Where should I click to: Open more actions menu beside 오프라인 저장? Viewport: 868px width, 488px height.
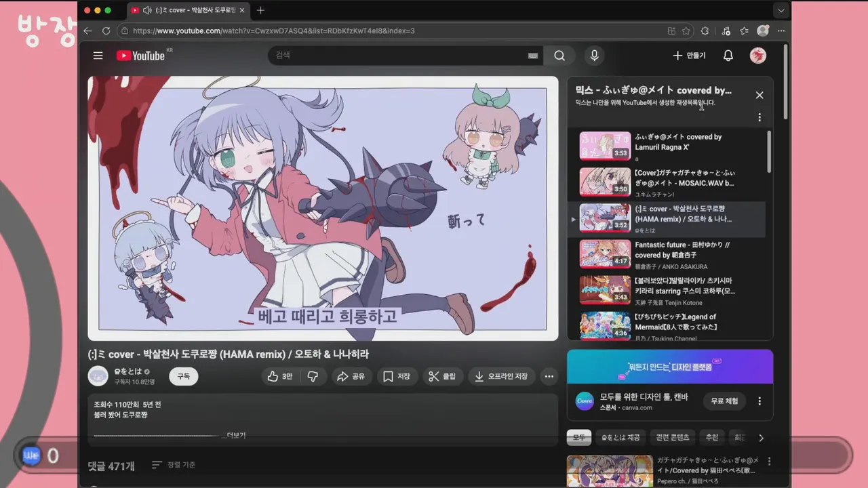tap(549, 376)
